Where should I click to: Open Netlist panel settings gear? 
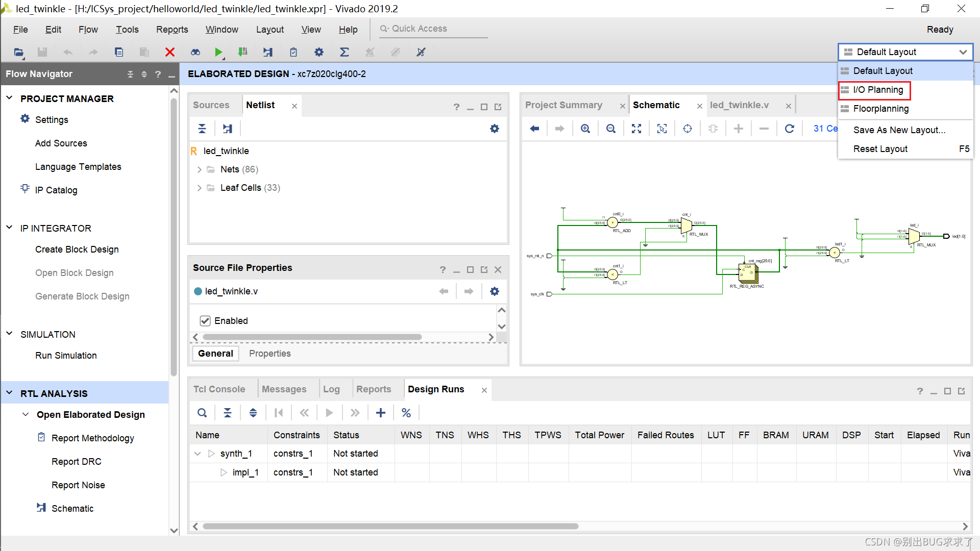[x=494, y=129]
